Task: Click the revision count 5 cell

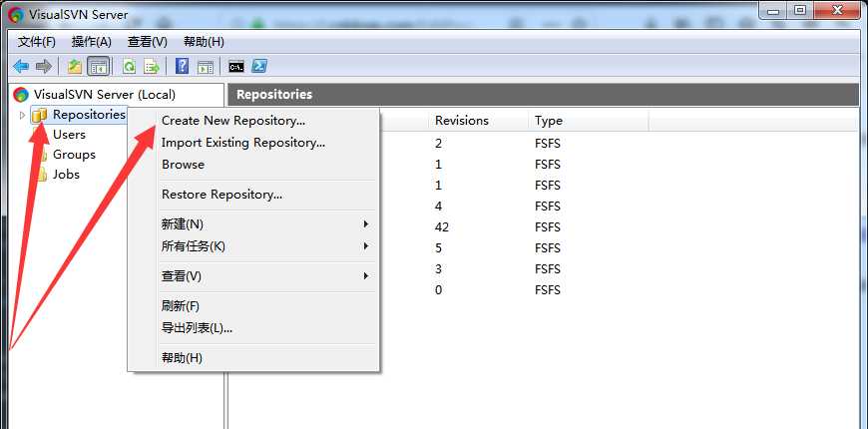Action: 438,248
